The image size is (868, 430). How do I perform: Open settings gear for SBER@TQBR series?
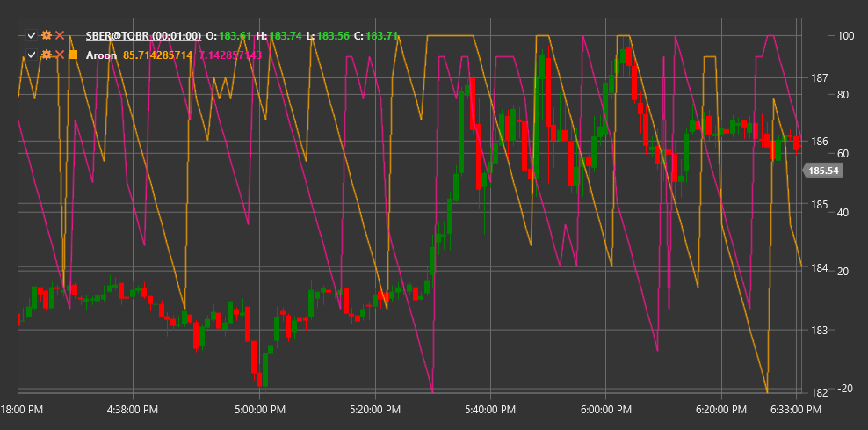coord(47,36)
